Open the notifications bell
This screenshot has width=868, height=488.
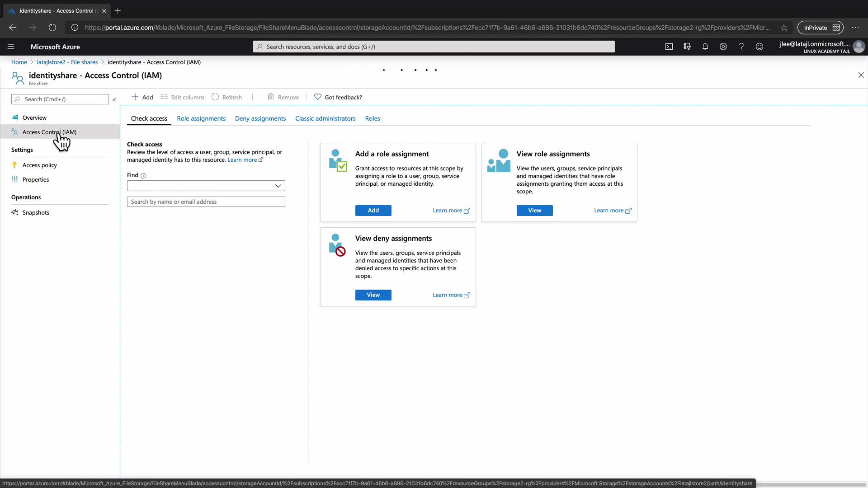(x=705, y=47)
